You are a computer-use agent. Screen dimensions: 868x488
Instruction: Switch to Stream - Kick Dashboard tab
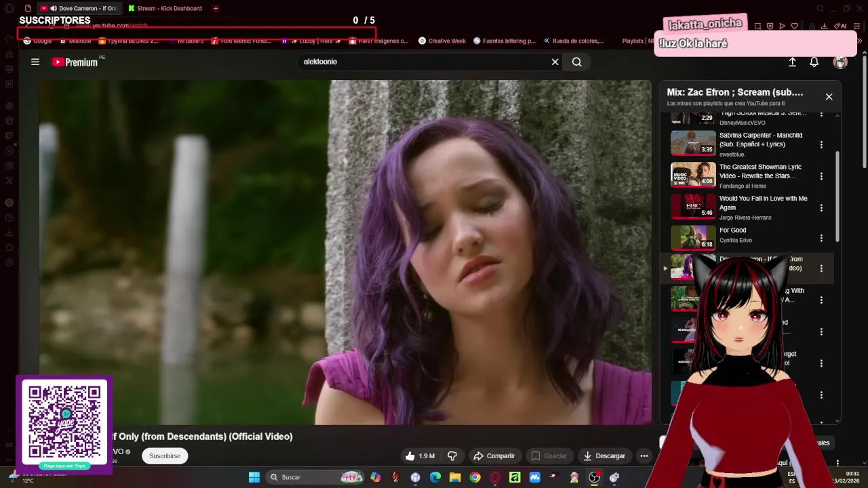165,8
